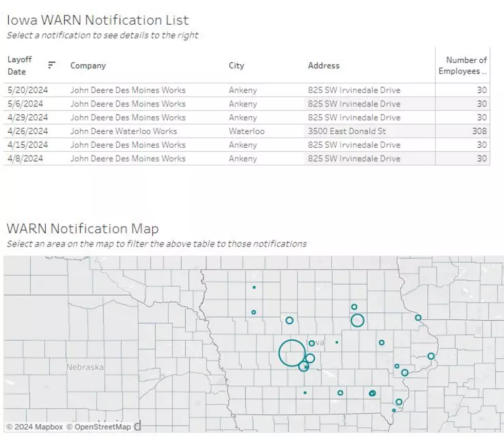Click the circle marker east of Nebraska border
The image size is (504, 437).
pyautogui.click(x=254, y=312)
